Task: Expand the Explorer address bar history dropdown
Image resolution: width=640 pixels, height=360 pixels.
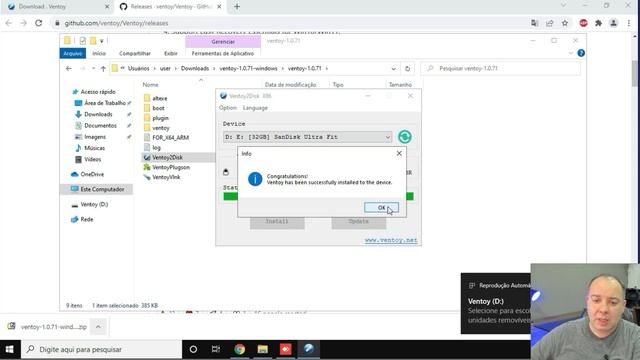Action: (x=393, y=69)
